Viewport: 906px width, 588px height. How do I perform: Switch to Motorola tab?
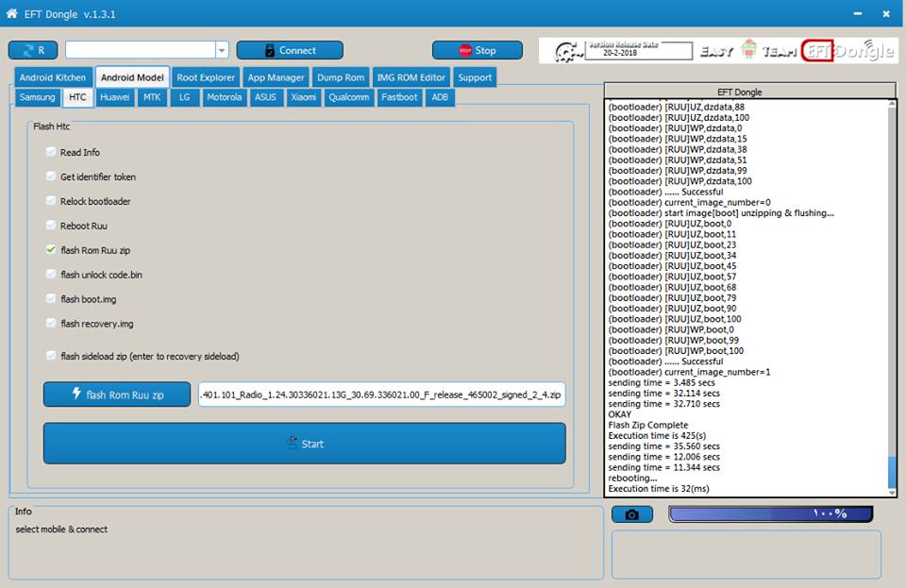coord(225,97)
